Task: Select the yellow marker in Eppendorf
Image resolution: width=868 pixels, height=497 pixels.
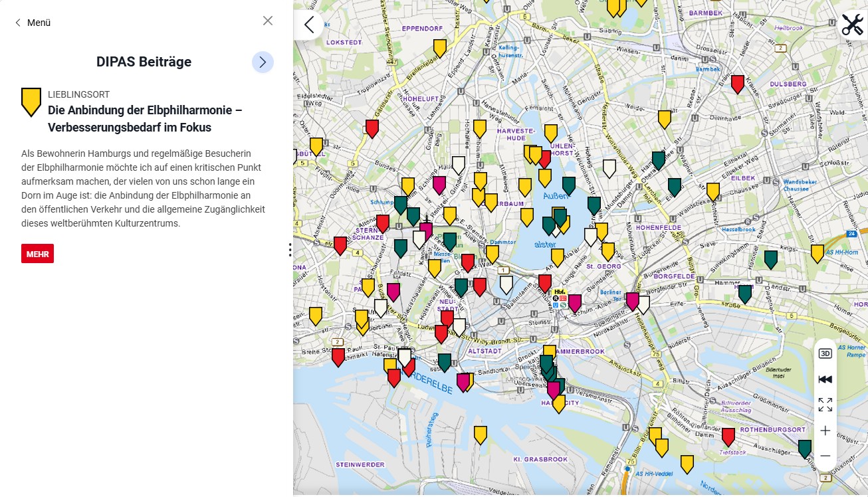Action: coord(440,49)
